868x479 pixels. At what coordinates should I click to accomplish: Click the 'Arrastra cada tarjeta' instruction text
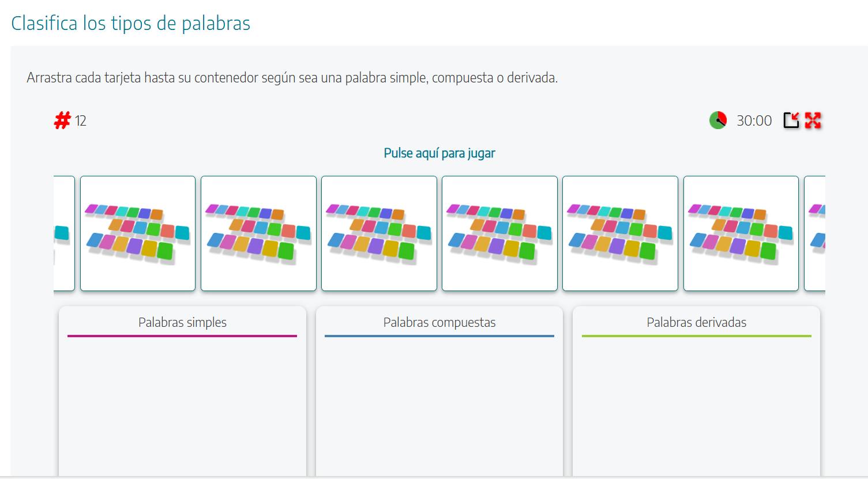[292, 78]
